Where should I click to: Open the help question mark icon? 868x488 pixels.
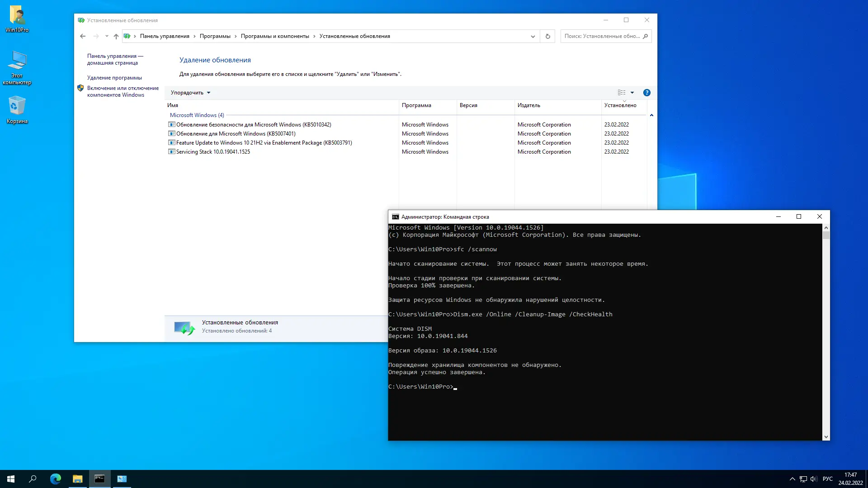(x=646, y=93)
